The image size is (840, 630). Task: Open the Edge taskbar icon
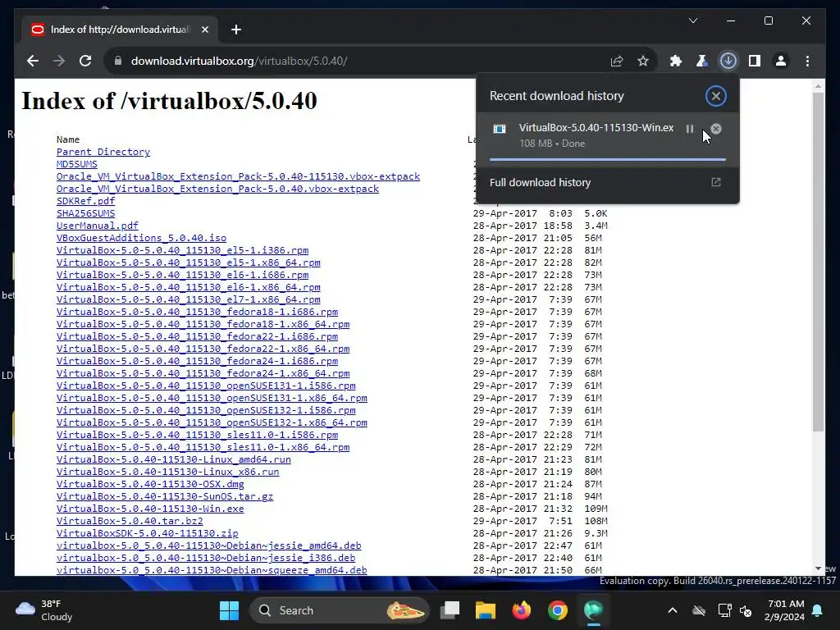coord(593,610)
